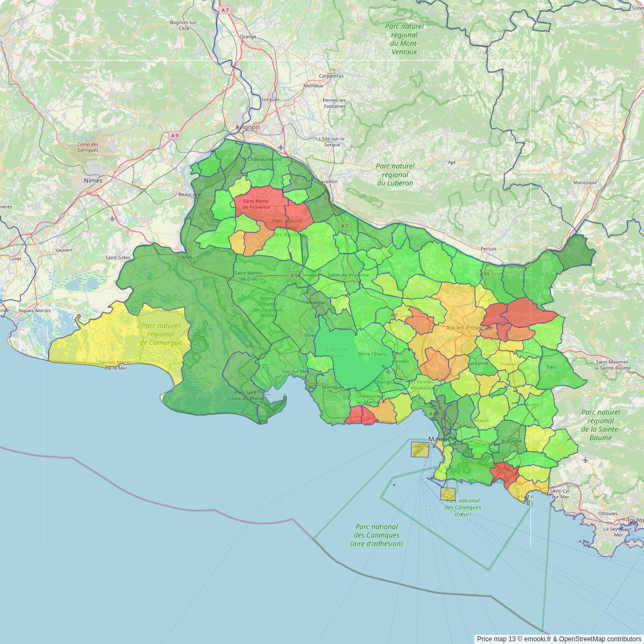This screenshot has width=644, height=644.
Task: Click the Aix-en-Provence city label
Action: click(x=469, y=328)
